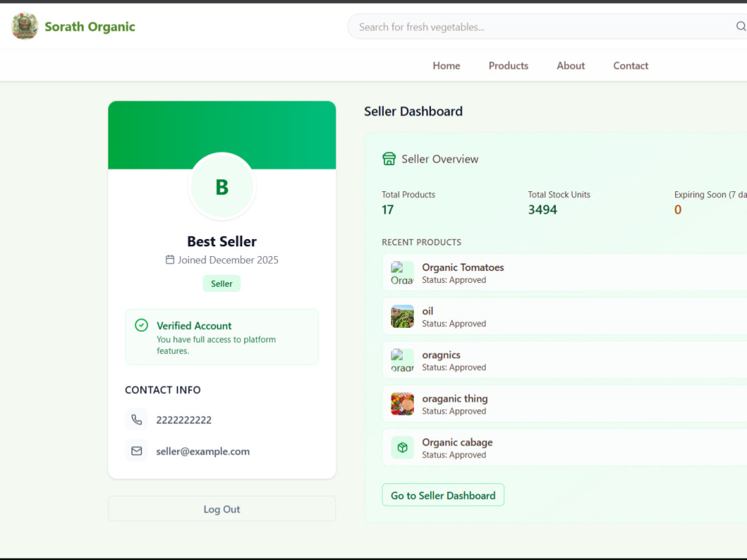Open the Products menu item
This screenshot has height=560, width=747.
[x=508, y=66]
